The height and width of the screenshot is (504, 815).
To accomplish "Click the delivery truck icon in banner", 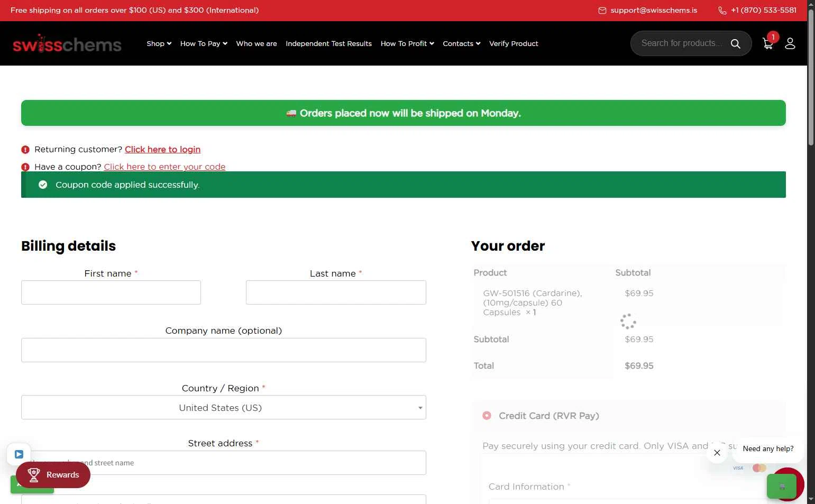I will (x=291, y=113).
